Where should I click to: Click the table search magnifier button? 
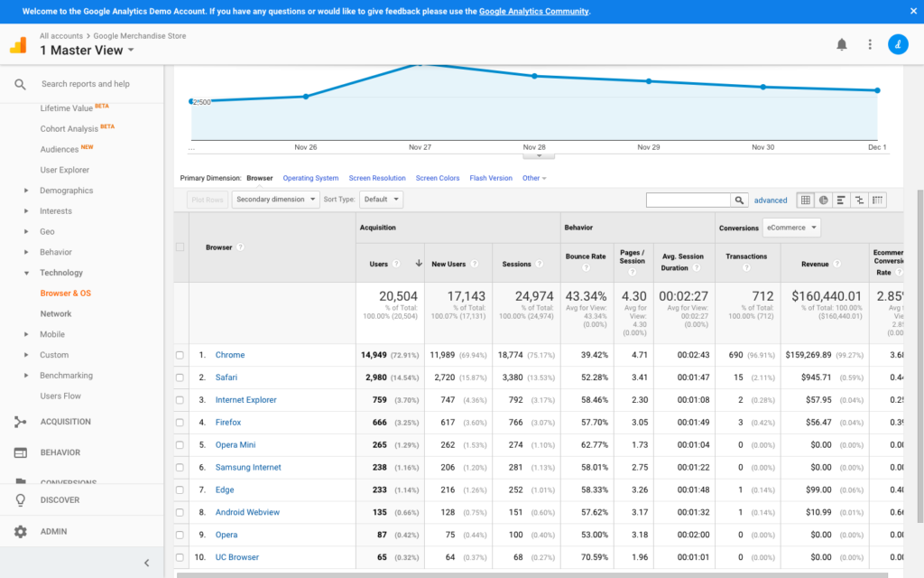point(740,200)
